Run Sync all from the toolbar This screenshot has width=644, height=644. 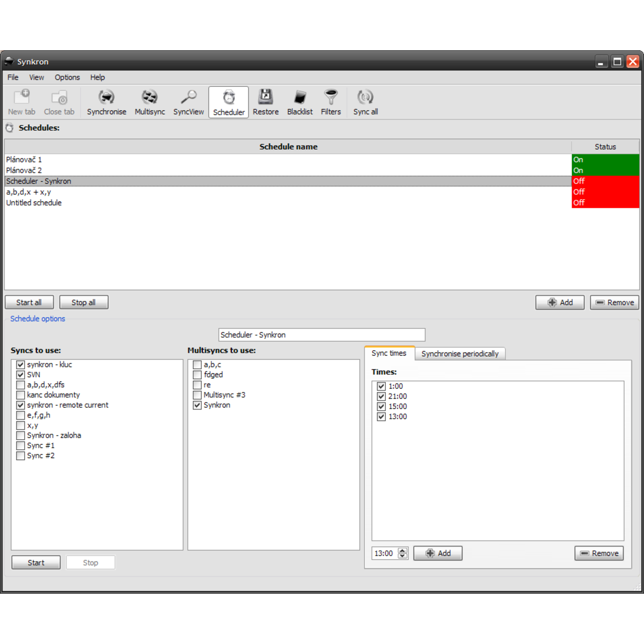[x=365, y=102]
